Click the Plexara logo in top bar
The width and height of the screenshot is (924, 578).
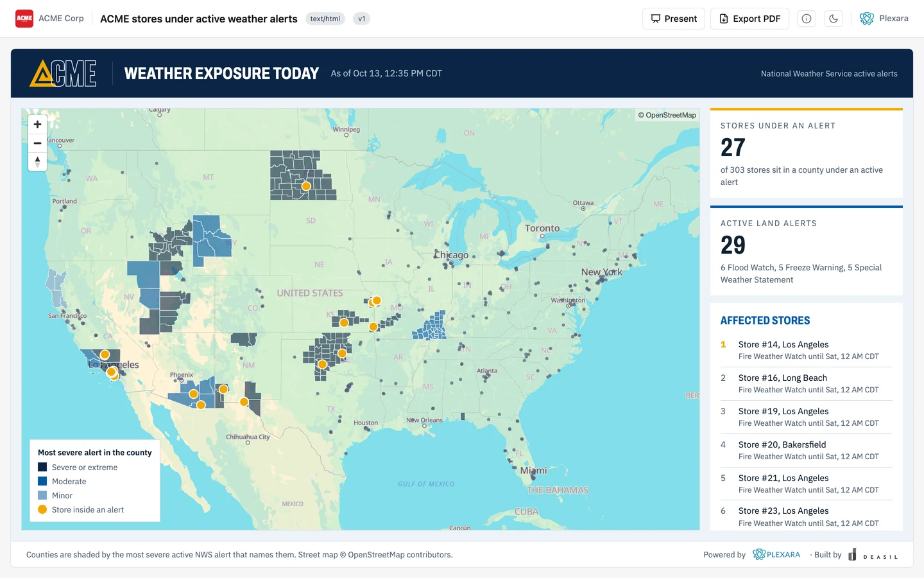884,19
